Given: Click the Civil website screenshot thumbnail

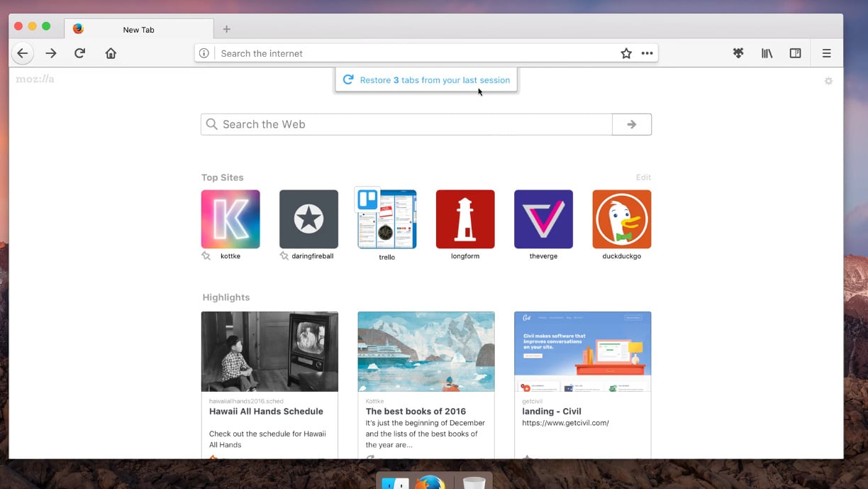Looking at the screenshot, I should (583, 351).
